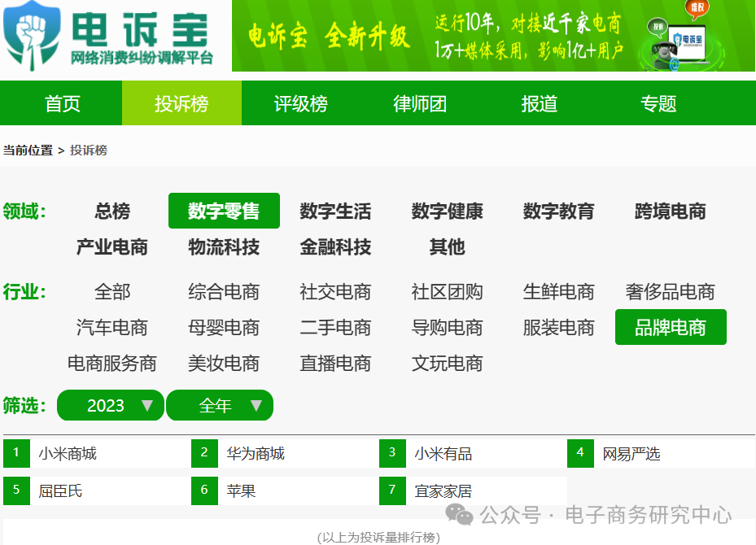
Task: Select the 数字生活 category filter
Action: [335, 211]
